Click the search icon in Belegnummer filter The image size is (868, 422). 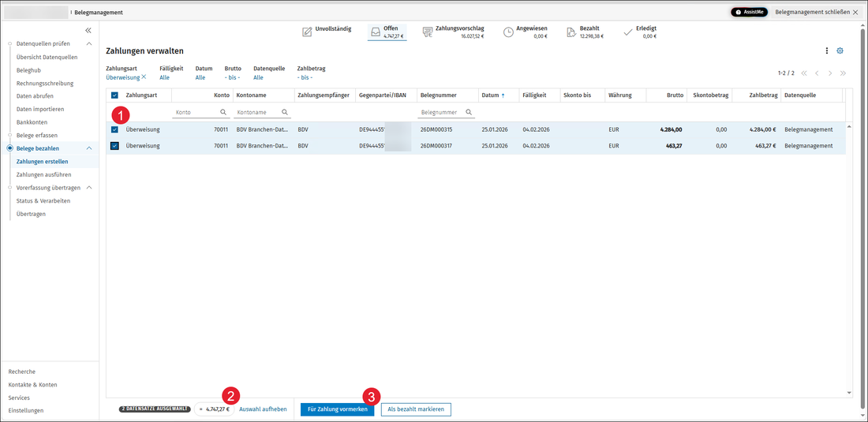click(x=468, y=112)
